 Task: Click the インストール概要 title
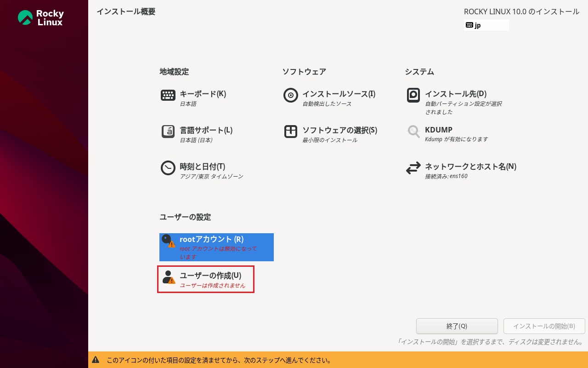pos(126,11)
